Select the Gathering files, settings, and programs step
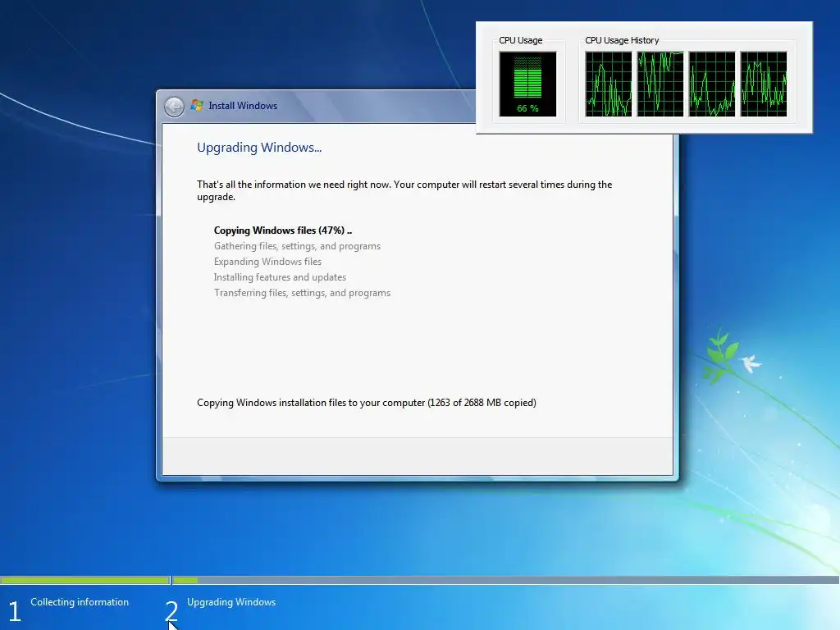Viewport: 840px width, 630px height. click(x=297, y=246)
